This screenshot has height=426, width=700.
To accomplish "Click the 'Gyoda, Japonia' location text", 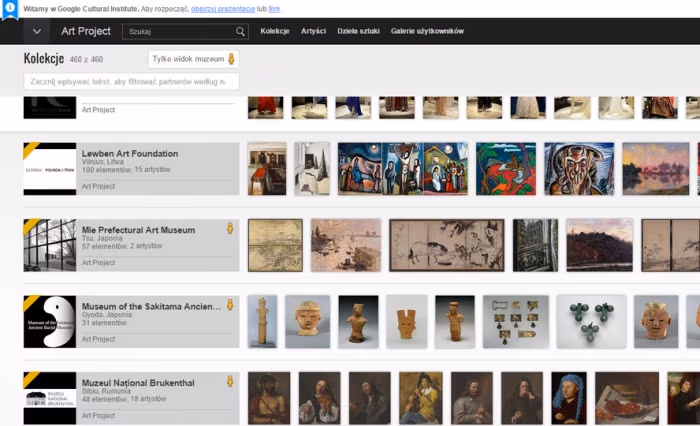I will [x=107, y=314].
